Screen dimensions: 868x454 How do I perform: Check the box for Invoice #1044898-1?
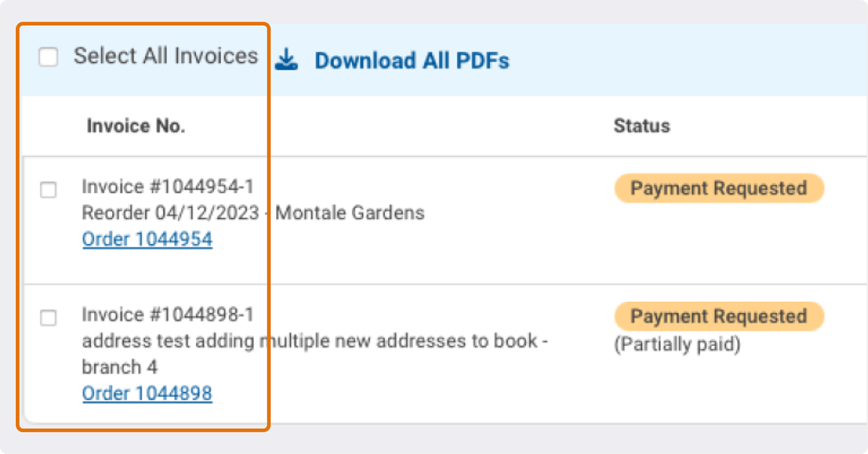tap(49, 319)
